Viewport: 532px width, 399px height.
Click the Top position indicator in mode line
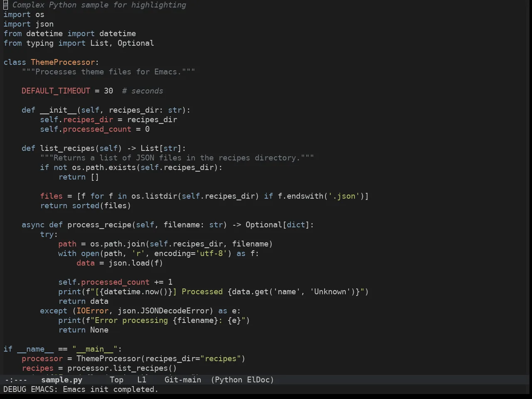tap(116, 380)
